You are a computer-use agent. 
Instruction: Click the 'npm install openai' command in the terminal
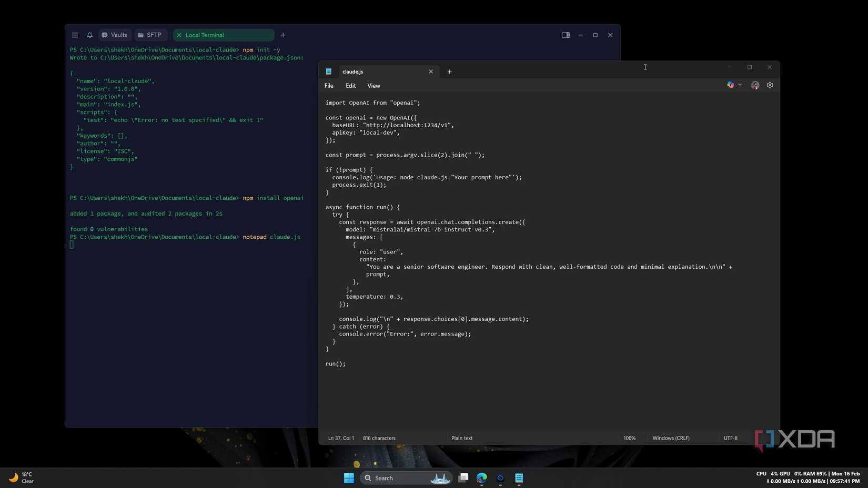273,198
